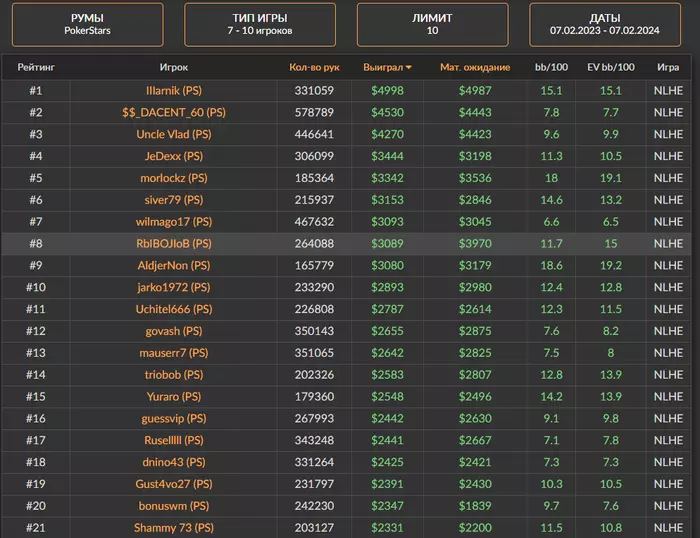
Task: Open player wilmago17 (PS)
Action: coord(174,222)
